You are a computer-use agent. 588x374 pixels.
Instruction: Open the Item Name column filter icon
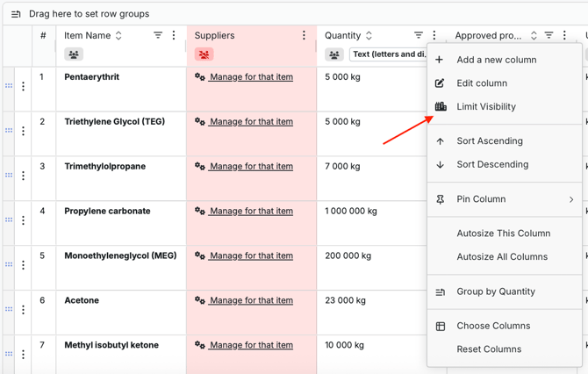(158, 35)
